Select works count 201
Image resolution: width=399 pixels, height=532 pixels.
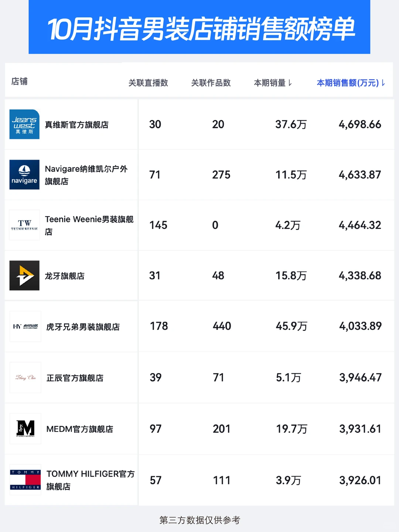[x=222, y=429]
